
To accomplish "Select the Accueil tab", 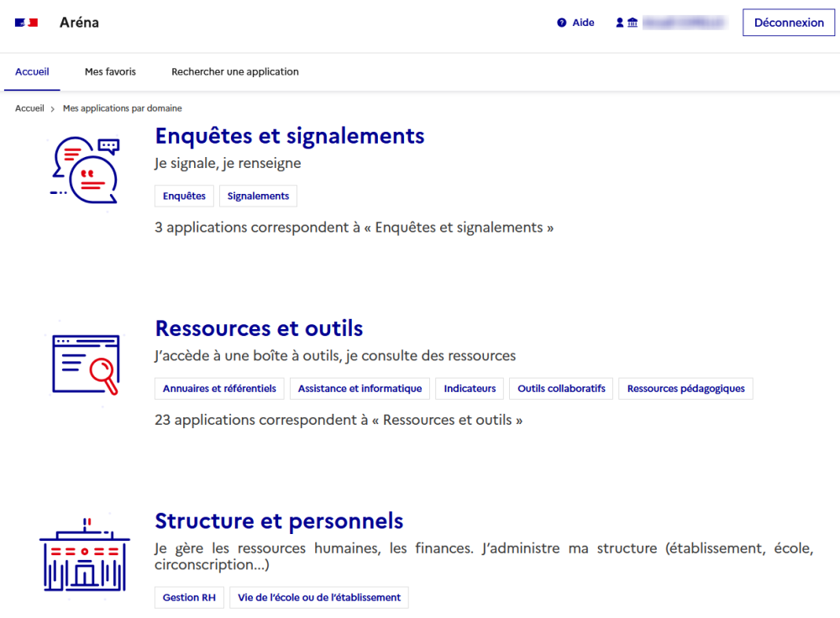I will (32, 71).
